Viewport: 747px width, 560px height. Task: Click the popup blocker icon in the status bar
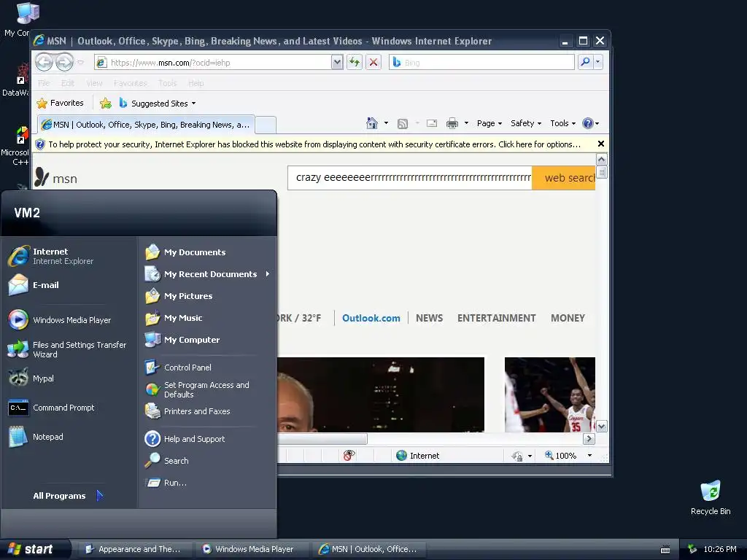click(x=349, y=456)
